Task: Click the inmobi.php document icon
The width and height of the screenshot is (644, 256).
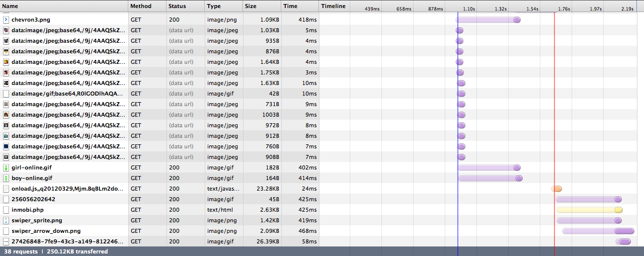Action: pyautogui.click(x=6, y=210)
